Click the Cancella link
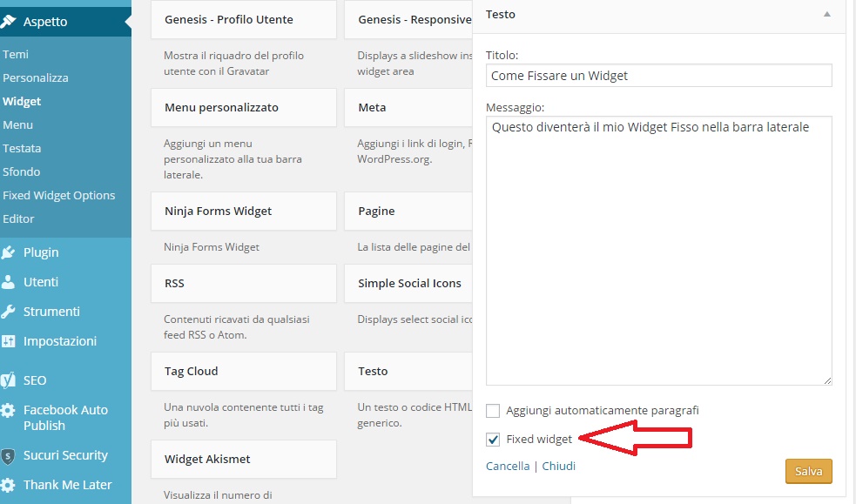The height and width of the screenshot is (504, 856). click(508, 466)
